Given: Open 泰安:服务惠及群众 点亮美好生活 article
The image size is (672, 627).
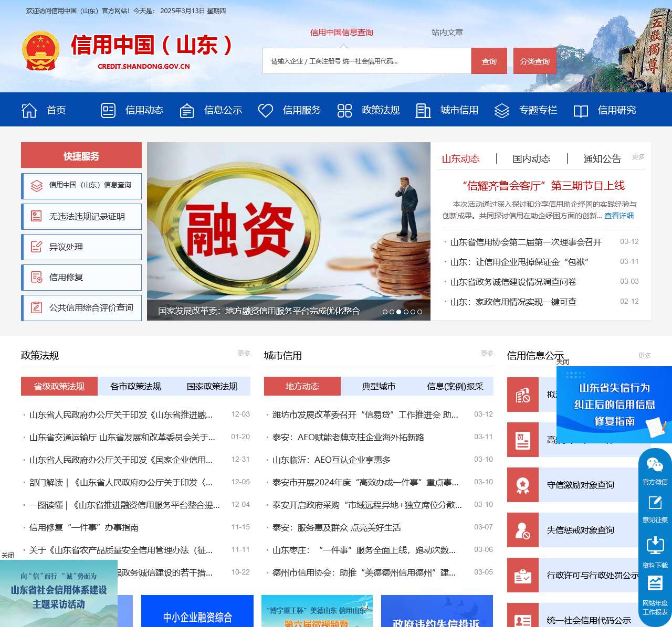Looking at the screenshot, I should pos(337,527).
